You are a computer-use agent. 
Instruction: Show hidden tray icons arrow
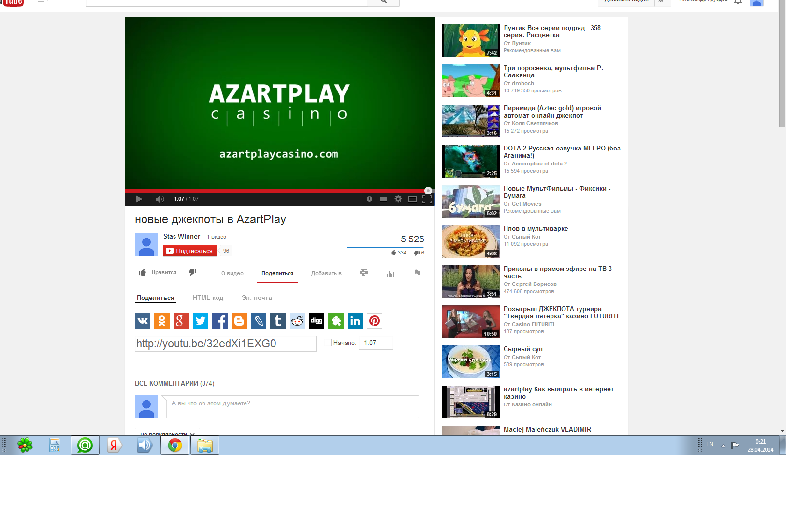click(723, 445)
